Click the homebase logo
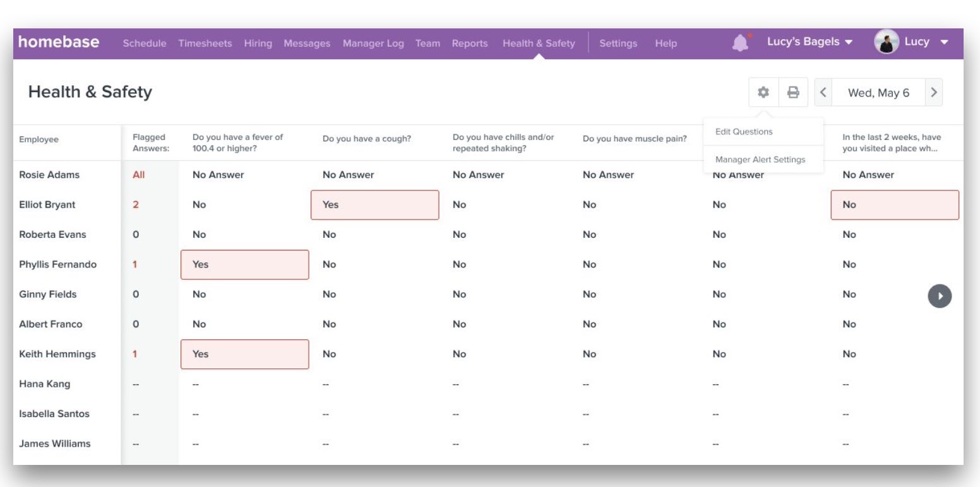980x487 pixels. [59, 42]
